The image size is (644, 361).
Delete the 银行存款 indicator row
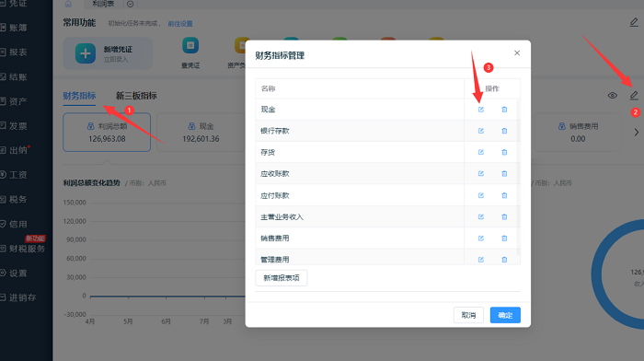coord(504,131)
